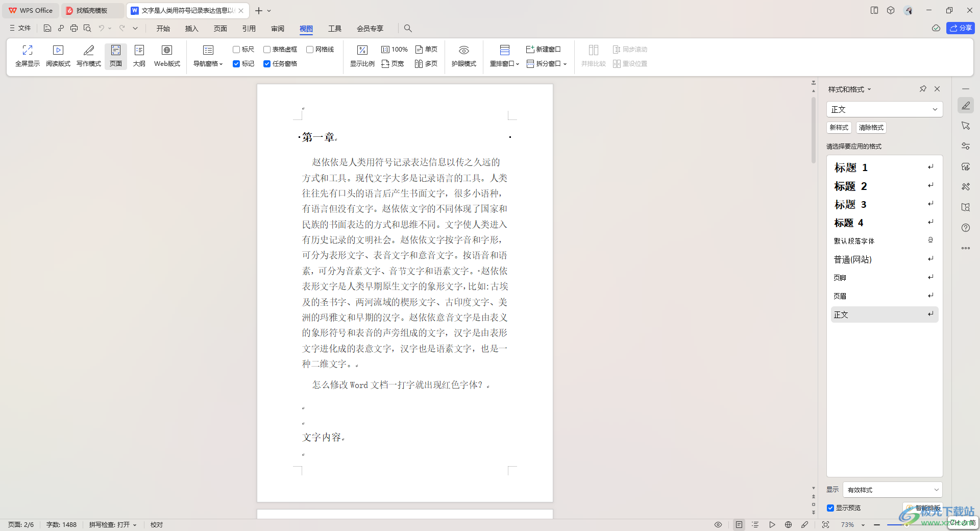Click the 第一章 heading in the document
The height and width of the screenshot is (531, 980).
pyautogui.click(x=319, y=137)
